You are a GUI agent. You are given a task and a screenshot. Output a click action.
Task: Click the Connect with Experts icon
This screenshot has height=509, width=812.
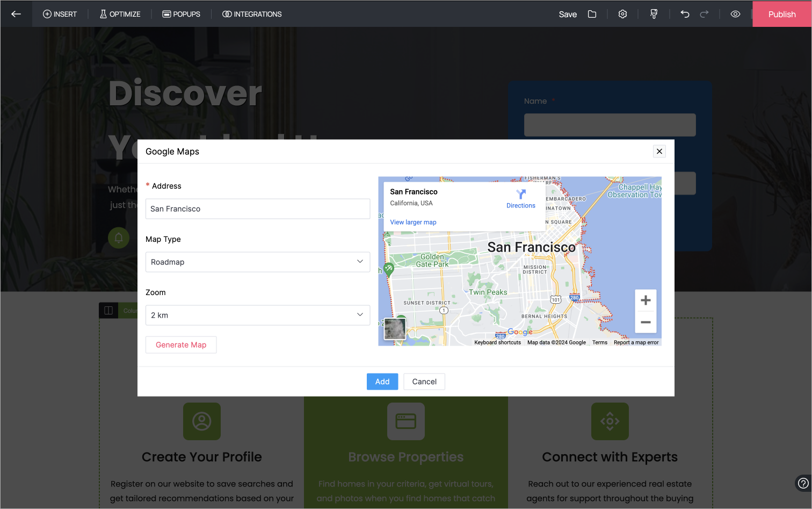610,421
